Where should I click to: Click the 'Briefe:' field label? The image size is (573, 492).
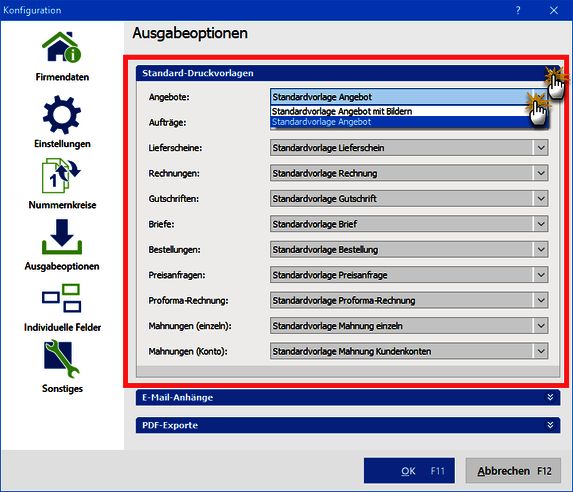tap(161, 224)
